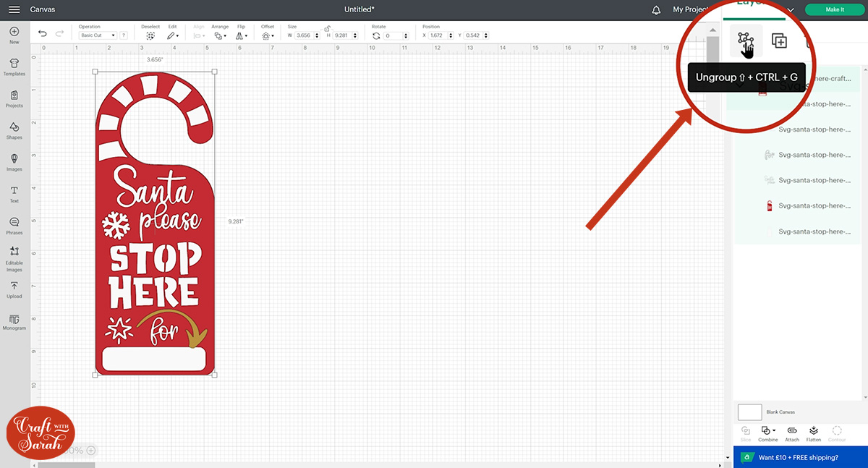The height and width of the screenshot is (468, 868).
Task: Click the Untitled* project title
Action: point(360,9)
